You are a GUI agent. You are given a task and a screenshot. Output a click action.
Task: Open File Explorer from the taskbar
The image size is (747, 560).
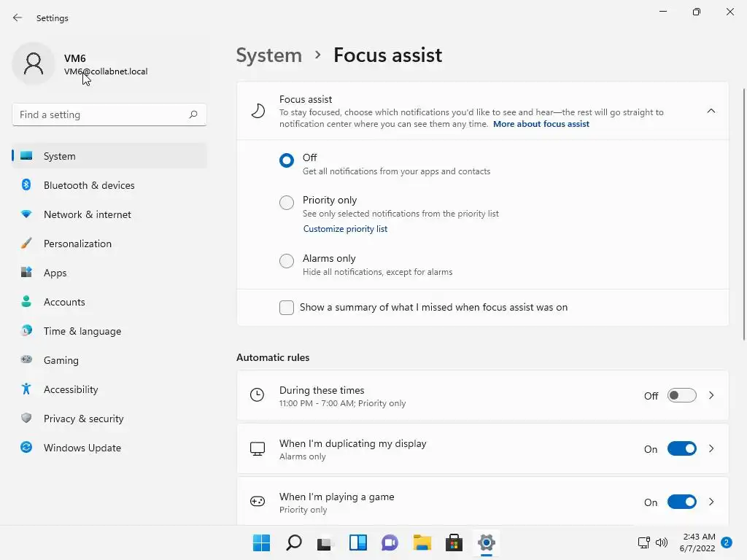(422, 542)
